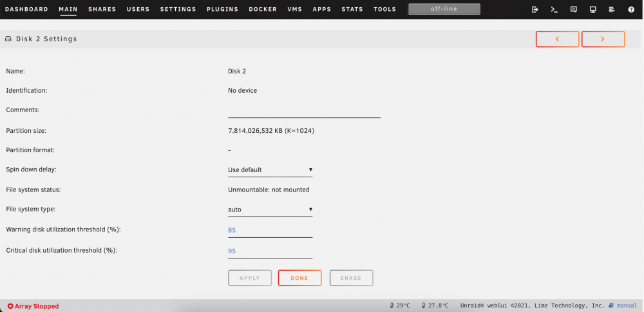This screenshot has height=312, width=644.
Task: Click the partition size value 7,814,026,532 KB
Action: 271,131
